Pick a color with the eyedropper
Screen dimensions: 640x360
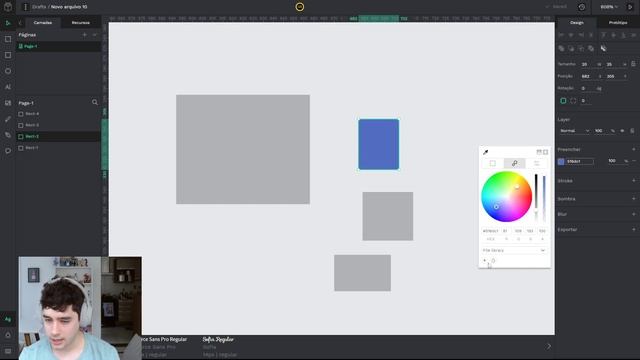pyautogui.click(x=485, y=152)
